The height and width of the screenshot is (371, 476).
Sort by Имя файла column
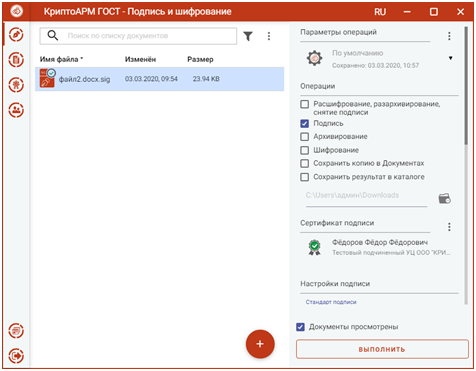click(61, 59)
